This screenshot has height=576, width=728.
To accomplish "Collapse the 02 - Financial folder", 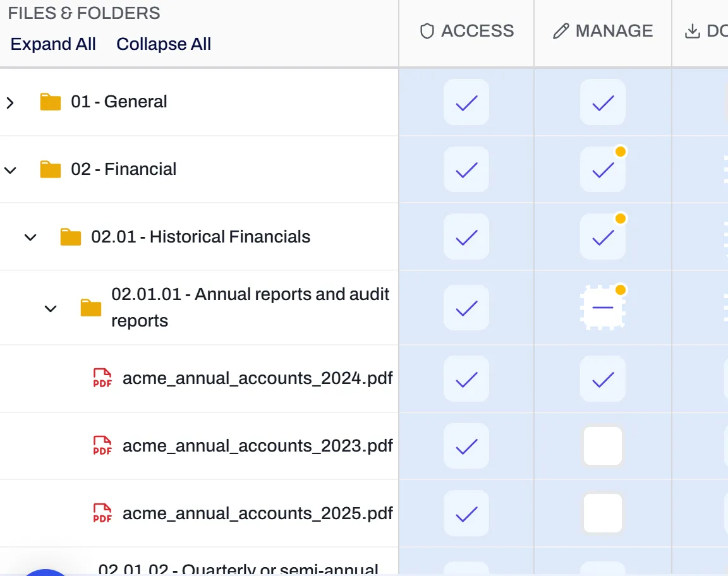I will pos(11,169).
